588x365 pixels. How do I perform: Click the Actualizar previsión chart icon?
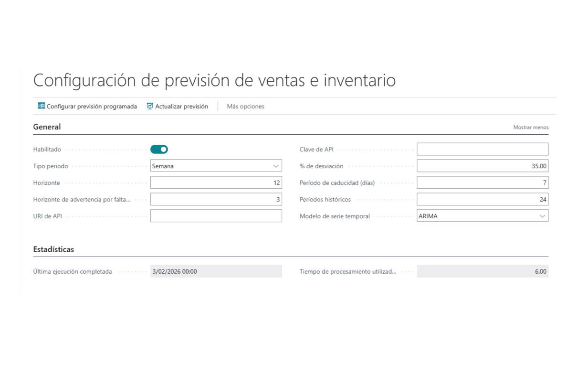(150, 106)
